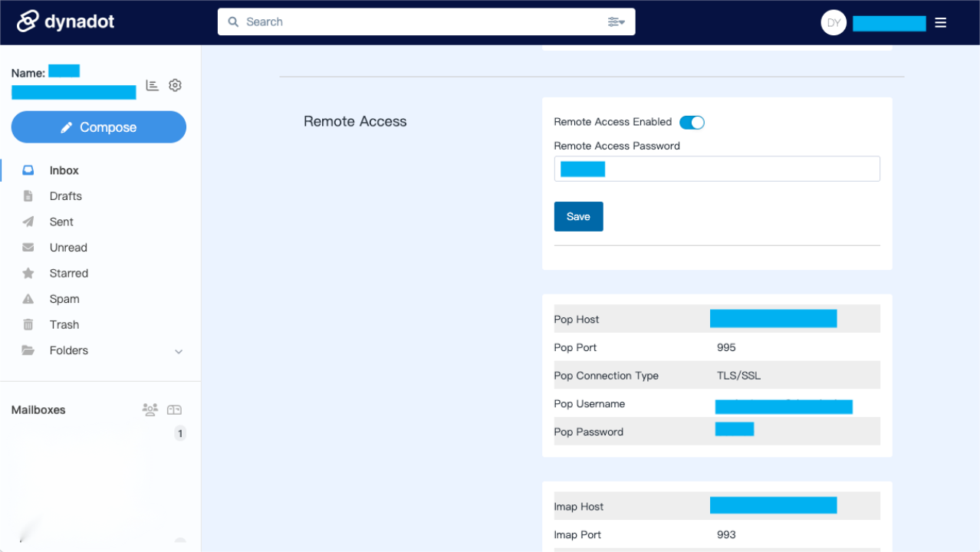
Task: Click the Folders label
Action: click(x=69, y=350)
